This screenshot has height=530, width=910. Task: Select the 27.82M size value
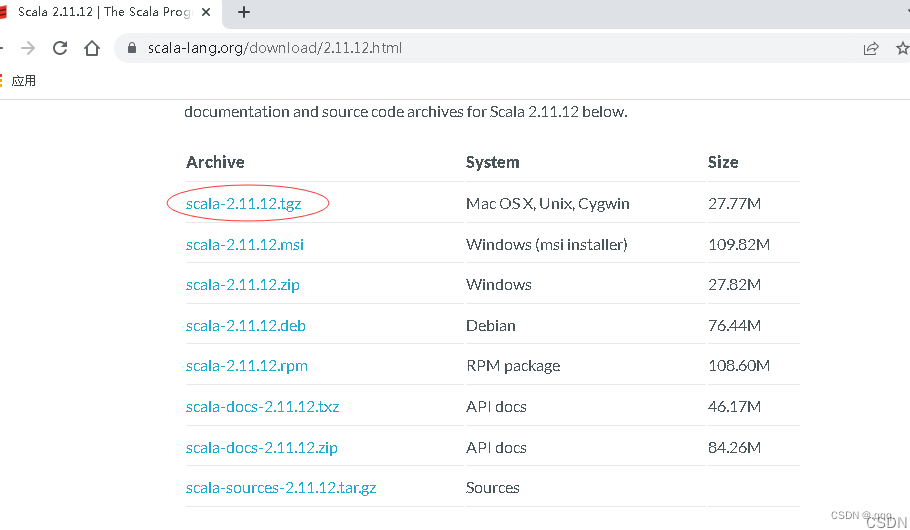click(x=734, y=284)
